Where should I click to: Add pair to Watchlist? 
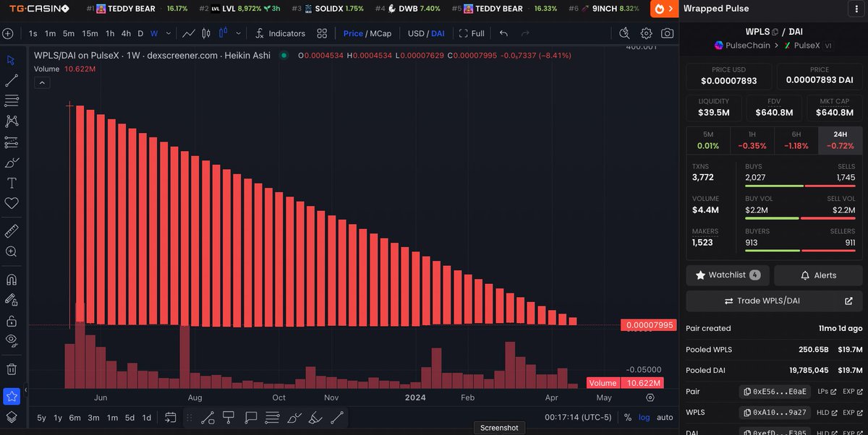point(727,275)
